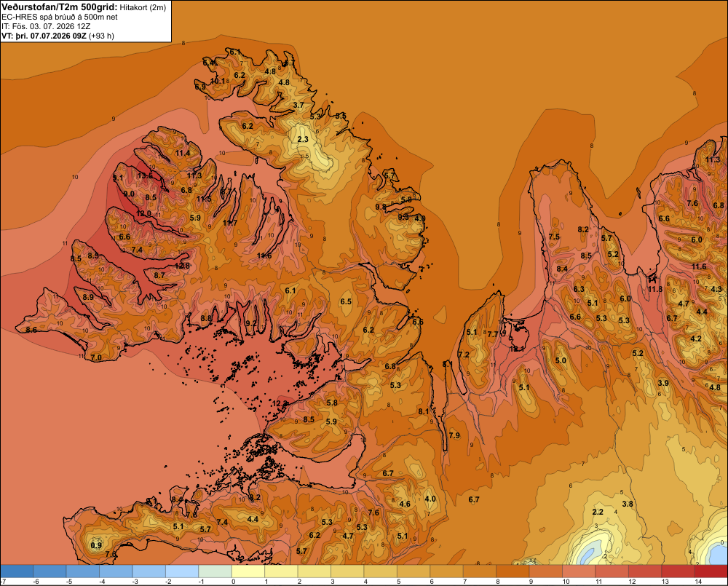
Task: Click the "11.8" temperature value
Action: [655, 289]
